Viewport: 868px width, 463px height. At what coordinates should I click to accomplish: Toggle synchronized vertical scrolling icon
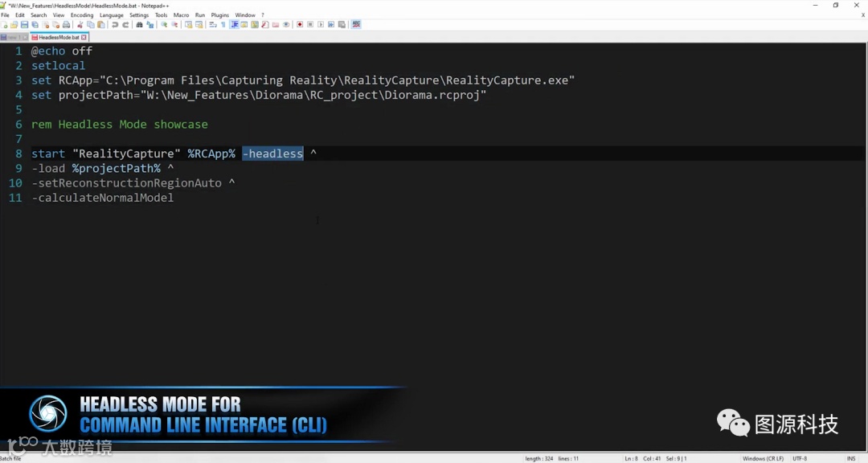188,24
